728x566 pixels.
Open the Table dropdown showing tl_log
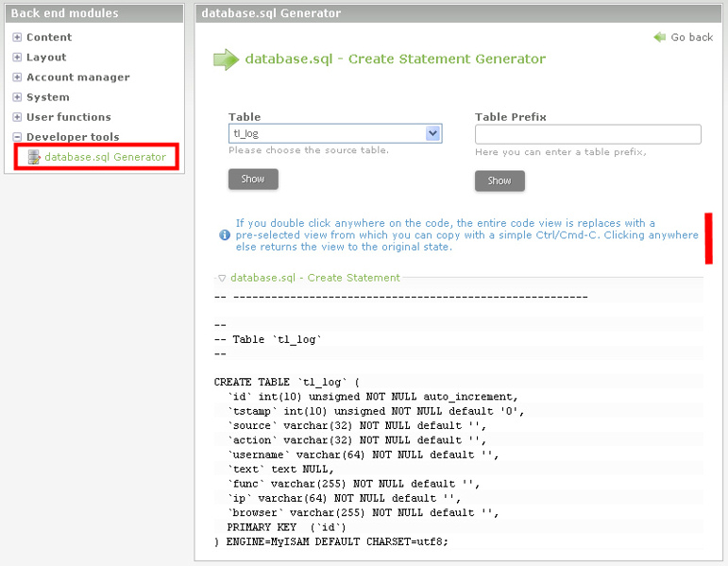coord(335,134)
